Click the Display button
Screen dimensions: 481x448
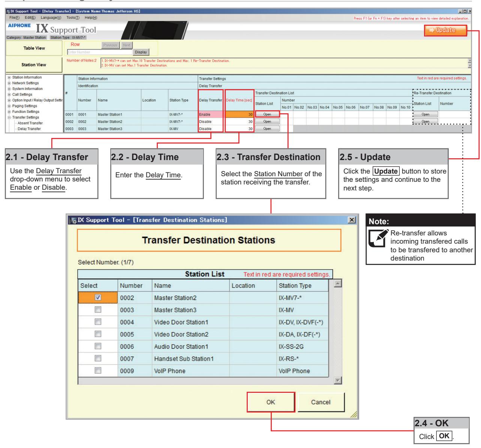click(x=141, y=52)
